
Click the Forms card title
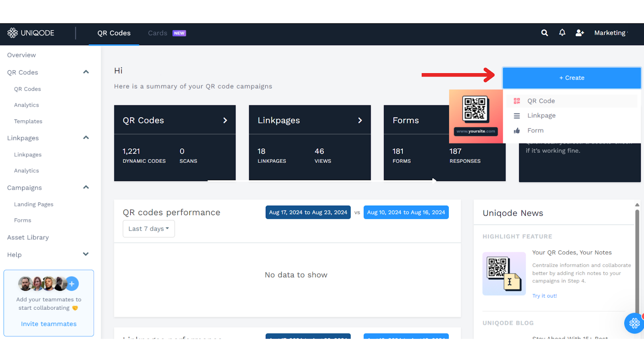[x=406, y=121]
